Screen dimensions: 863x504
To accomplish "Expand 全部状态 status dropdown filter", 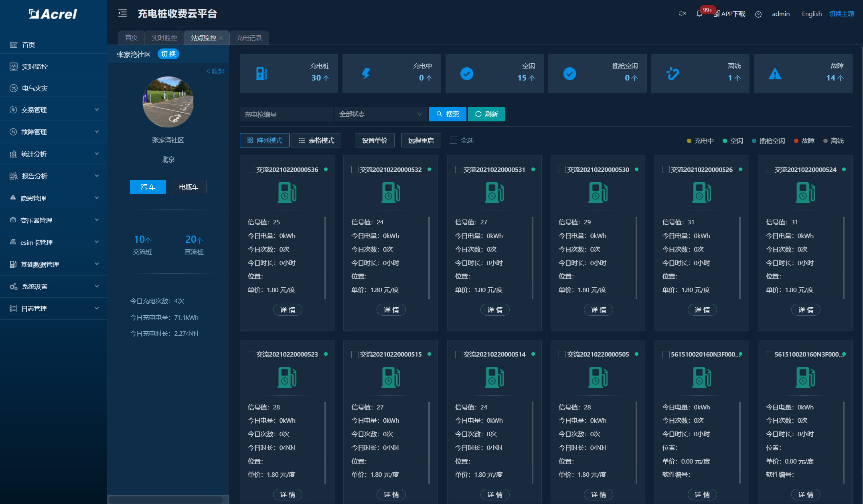I will click(380, 114).
